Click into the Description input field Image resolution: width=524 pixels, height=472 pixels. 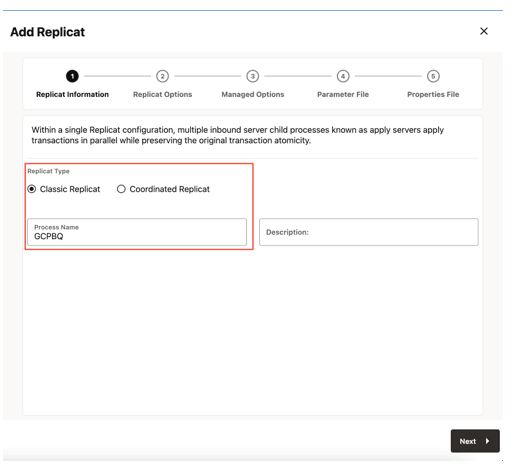coord(369,232)
